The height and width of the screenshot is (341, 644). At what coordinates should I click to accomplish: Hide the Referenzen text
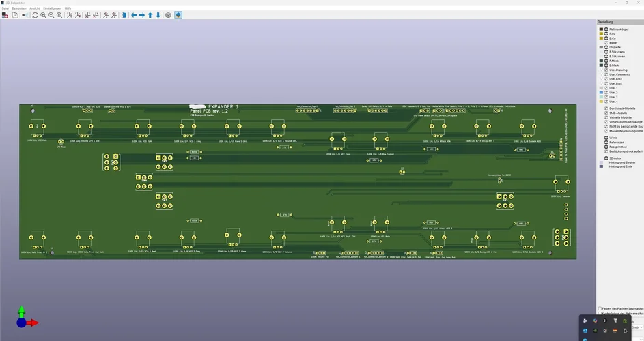606,143
